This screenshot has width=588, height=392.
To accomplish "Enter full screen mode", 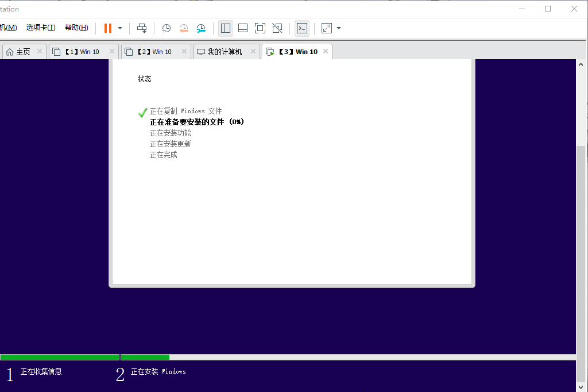I will tap(260, 28).
